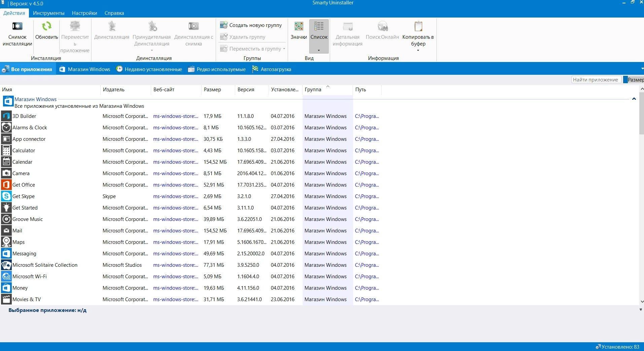Open Детальная информация
Viewport: 644px width, 351px height.
point(348,34)
